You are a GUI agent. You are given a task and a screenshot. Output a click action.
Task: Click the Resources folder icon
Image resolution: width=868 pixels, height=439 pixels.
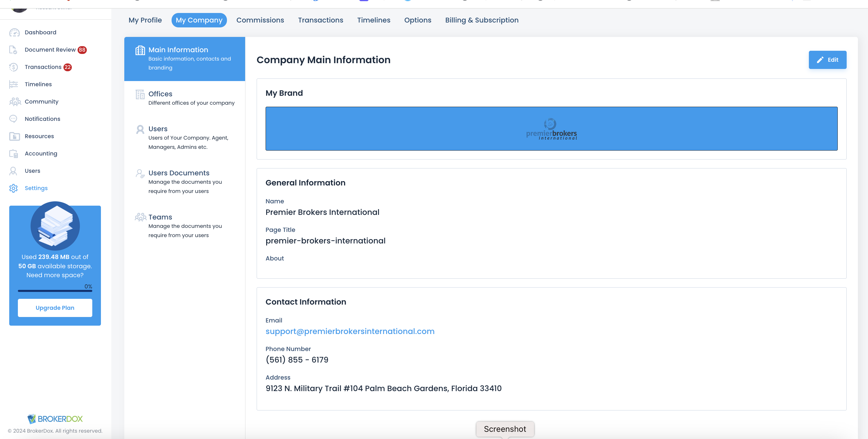click(x=14, y=136)
